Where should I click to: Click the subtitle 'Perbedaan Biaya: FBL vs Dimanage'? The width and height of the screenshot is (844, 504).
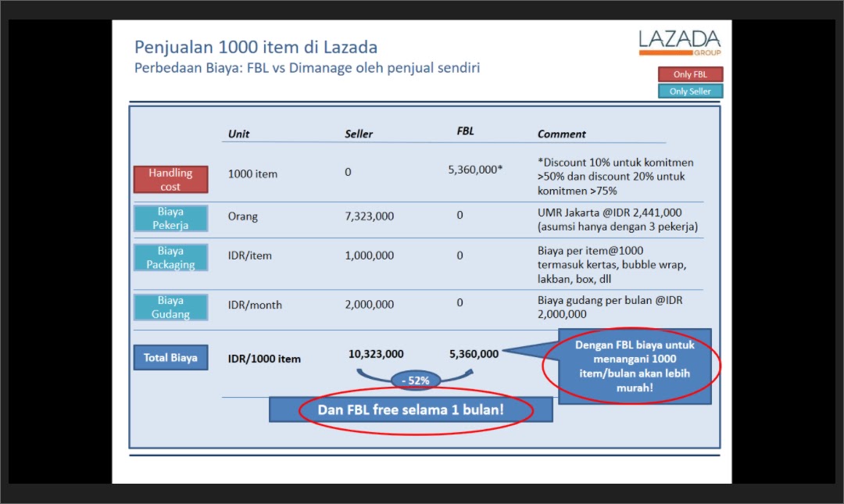point(307,68)
